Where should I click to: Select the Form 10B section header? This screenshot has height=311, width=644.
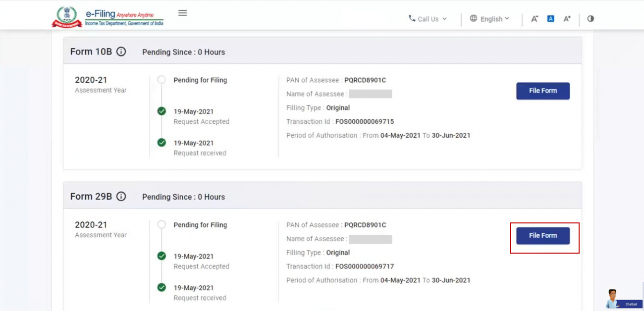coord(92,51)
